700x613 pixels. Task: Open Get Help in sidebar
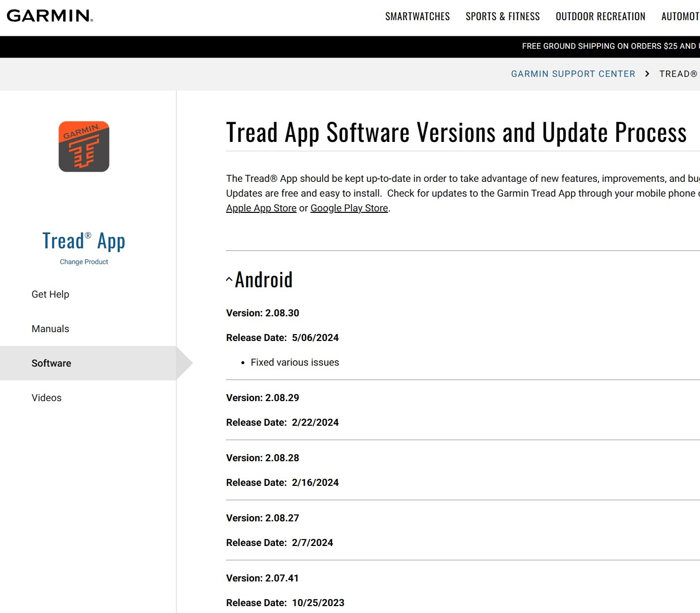click(x=50, y=294)
